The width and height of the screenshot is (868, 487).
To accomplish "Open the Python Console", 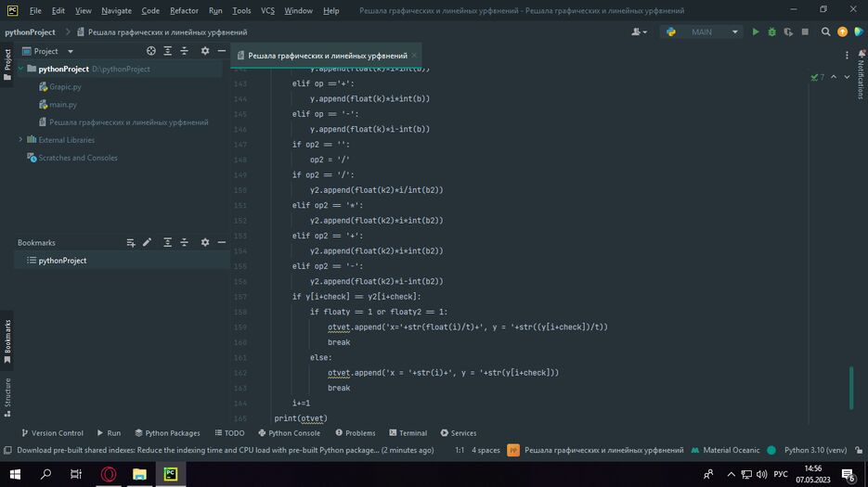I will pyautogui.click(x=289, y=433).
